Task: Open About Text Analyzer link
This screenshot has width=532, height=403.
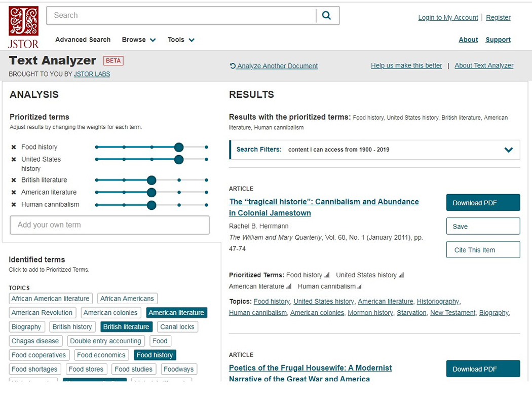Action: pos(484,65)
